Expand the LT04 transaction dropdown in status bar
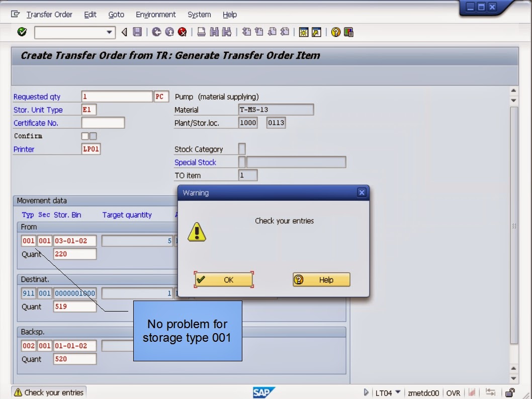 (x=397, y=392)
